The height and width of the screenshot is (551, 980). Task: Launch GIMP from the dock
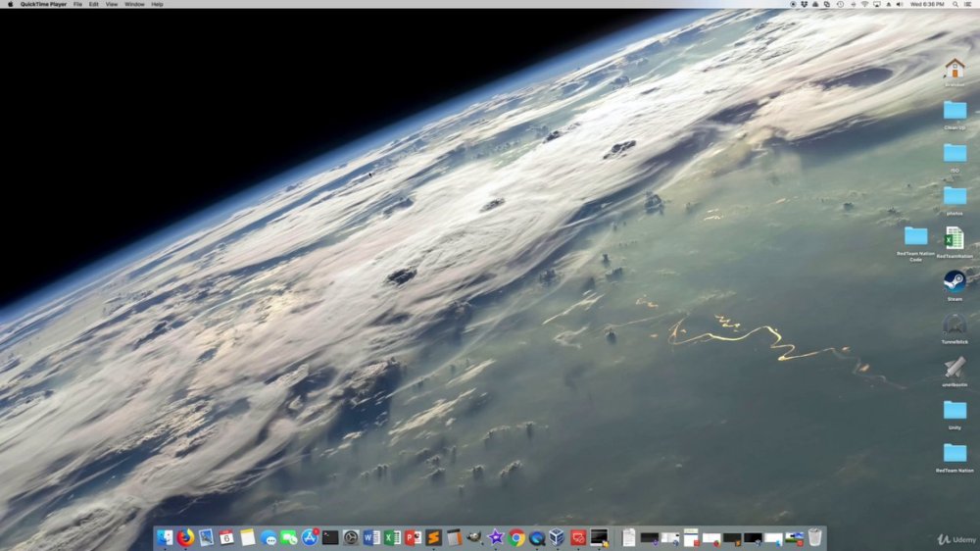point(474,537)
